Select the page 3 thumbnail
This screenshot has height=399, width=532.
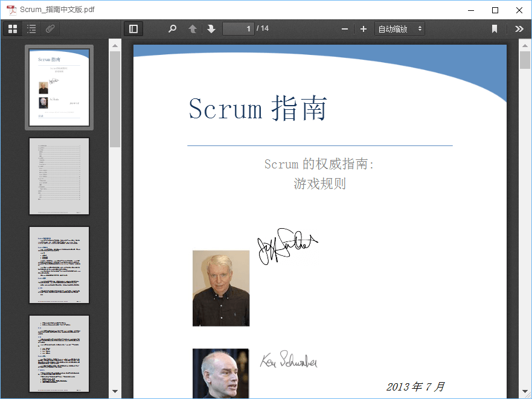tap(59, 265)
